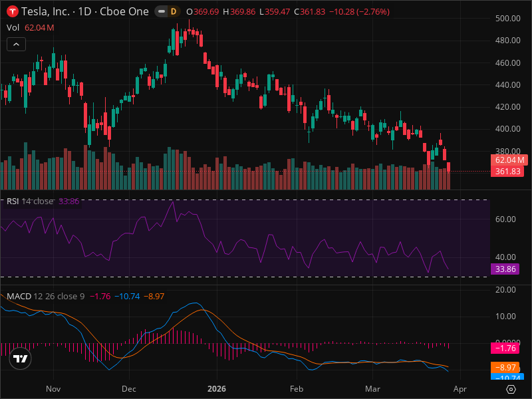Click the Nov date label
Screen dimensions: 532x399
(53, 389)
